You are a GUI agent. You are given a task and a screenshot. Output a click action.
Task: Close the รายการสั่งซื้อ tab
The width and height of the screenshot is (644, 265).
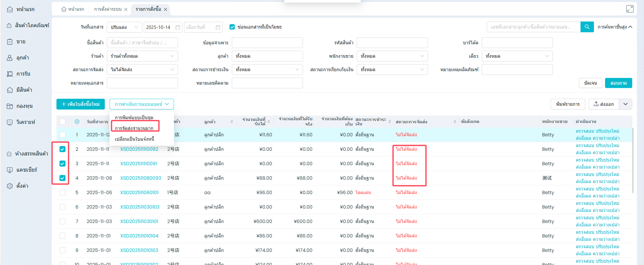pos(165,9)
